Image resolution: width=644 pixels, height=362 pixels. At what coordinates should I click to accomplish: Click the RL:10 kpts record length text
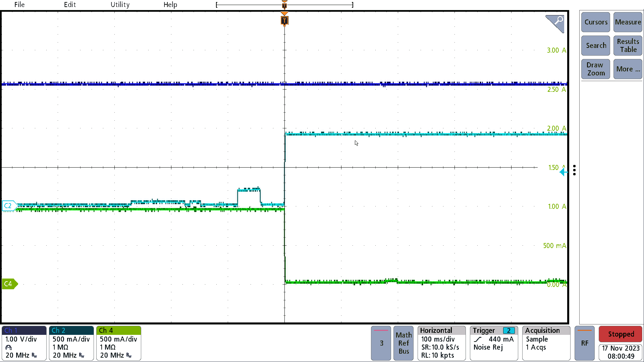coord(438,355)
